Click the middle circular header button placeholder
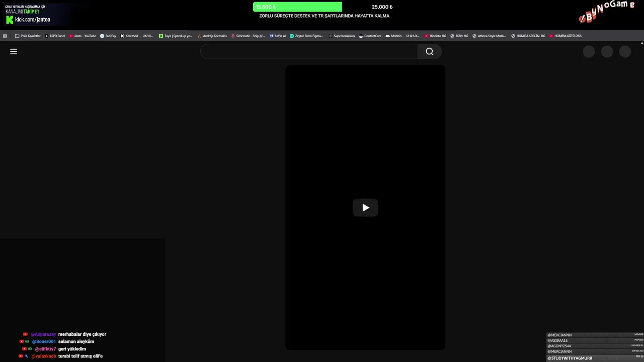 click(607, 51)
